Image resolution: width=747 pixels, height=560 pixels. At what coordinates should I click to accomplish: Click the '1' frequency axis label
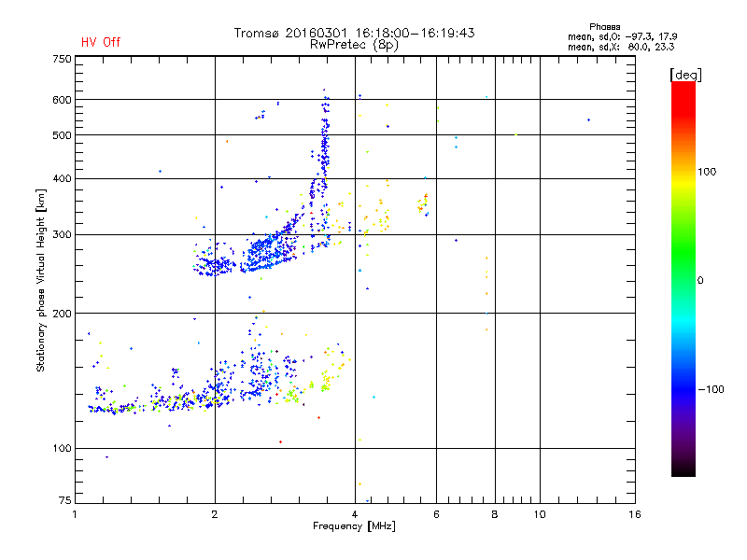coord(75,514)
